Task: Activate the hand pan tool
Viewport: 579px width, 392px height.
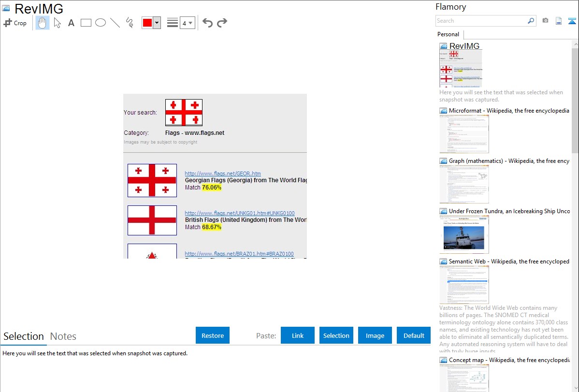Action: click(42, 23)
